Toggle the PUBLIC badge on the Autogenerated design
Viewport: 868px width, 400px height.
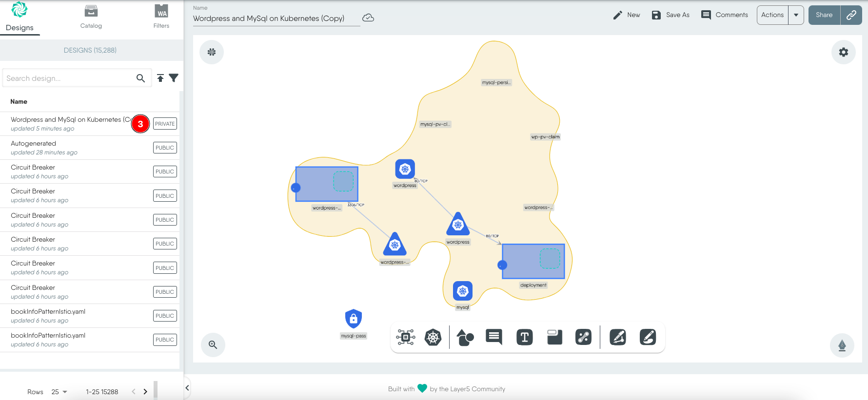pos(165,148)
